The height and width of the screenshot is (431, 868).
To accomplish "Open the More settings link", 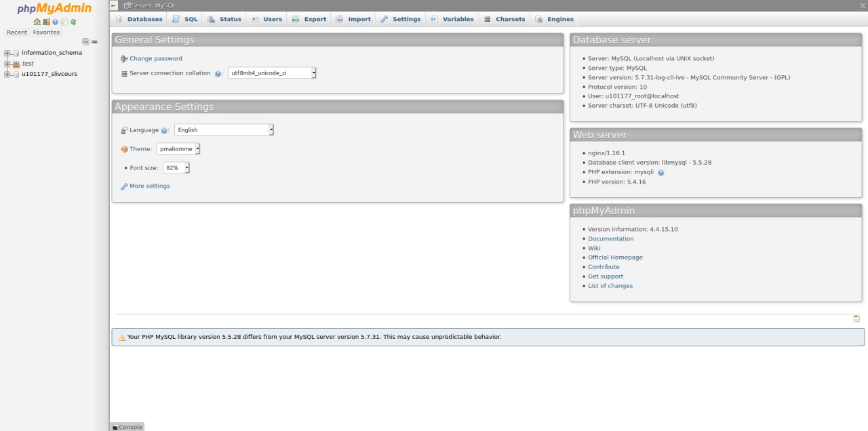I will pyautogui.click(x=149, y=186).
